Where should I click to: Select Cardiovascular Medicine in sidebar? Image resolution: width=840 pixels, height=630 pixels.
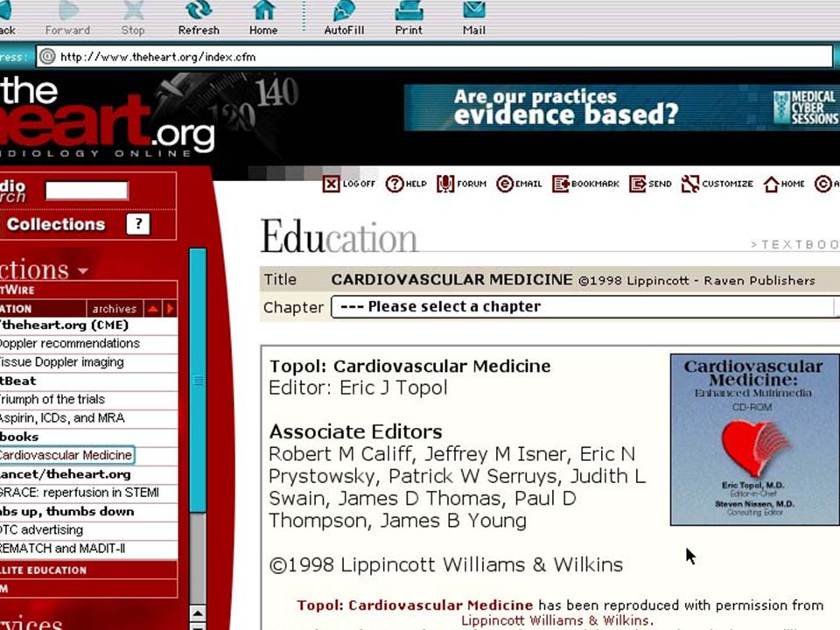pos(66,455)
